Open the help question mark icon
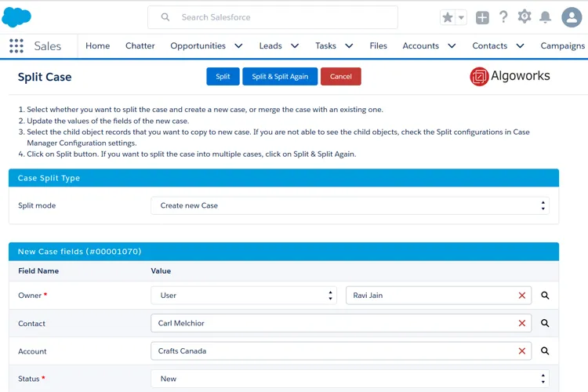Image resolution: width=588 pixels, height=392 pixels. pos(503,17)
